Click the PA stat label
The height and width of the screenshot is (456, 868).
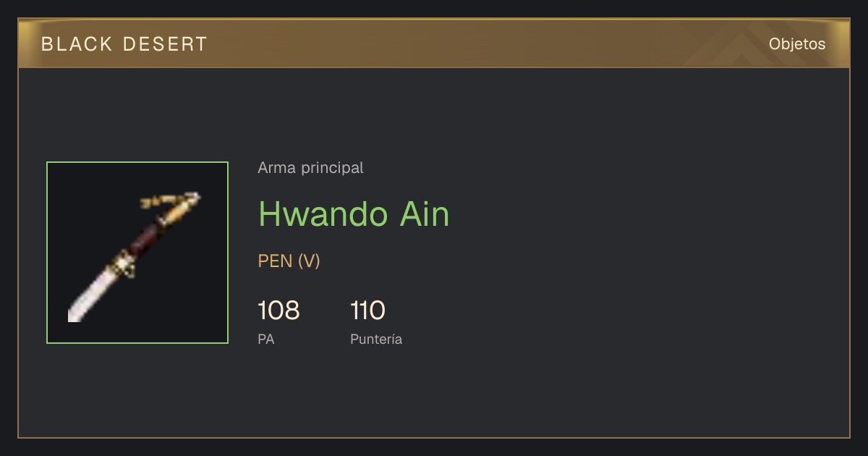click(x=265, y=339)
